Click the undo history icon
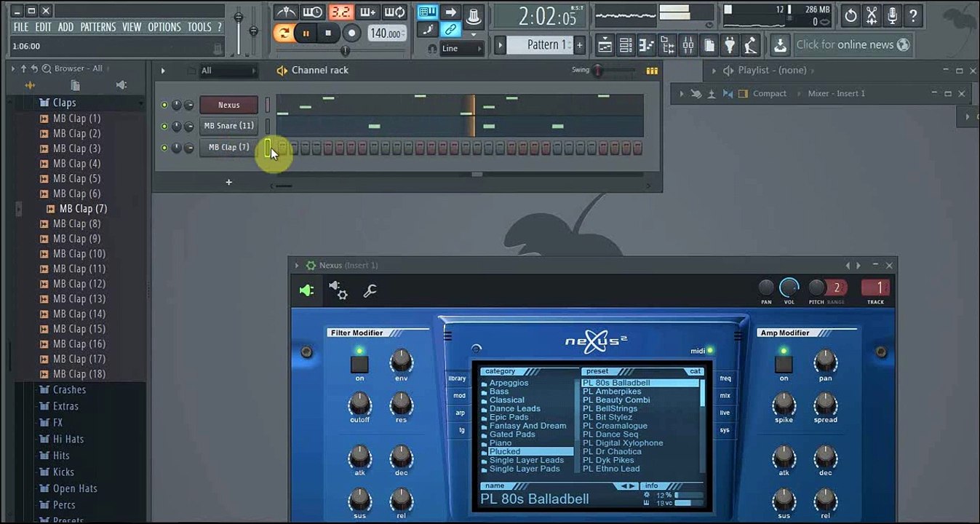980x524 pixels. [850, 15]
